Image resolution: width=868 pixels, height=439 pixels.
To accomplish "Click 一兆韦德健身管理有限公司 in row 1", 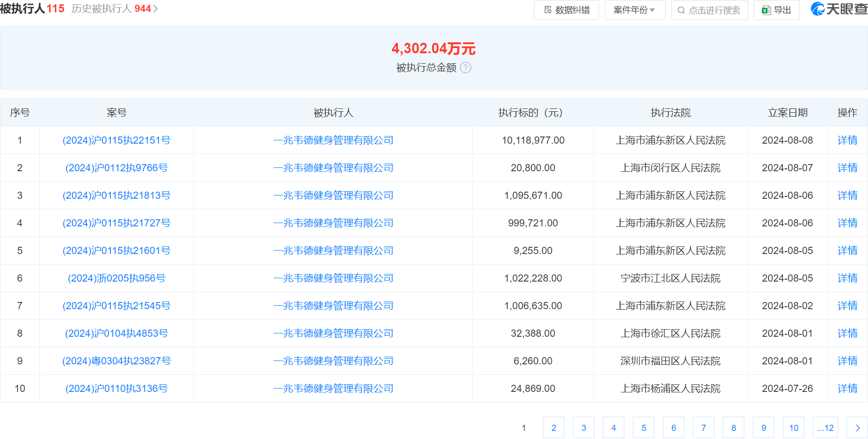I will pos(333,140).
